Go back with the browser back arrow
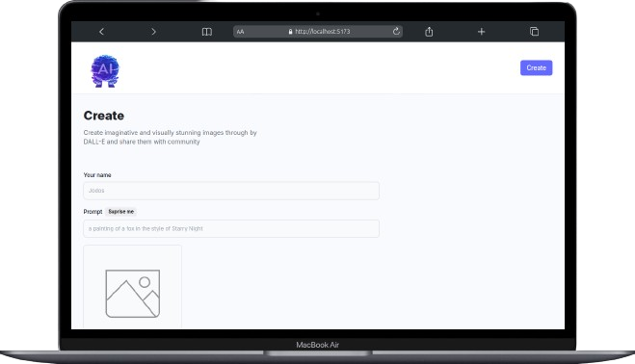 pyautogui.click(x=101, y=32)
